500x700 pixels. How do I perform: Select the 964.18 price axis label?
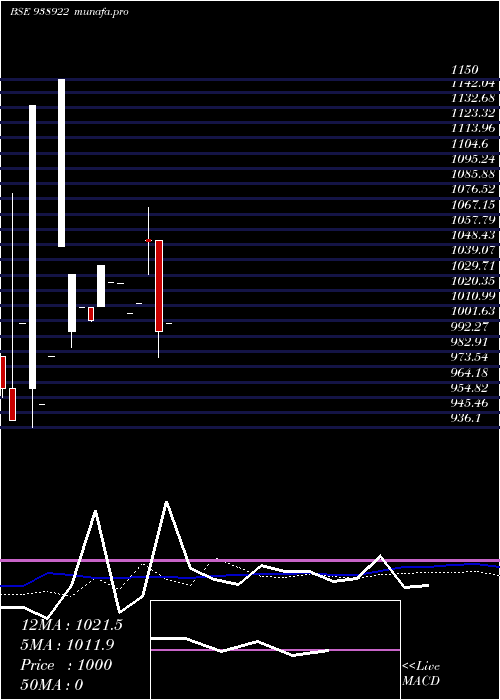[469, 372]
